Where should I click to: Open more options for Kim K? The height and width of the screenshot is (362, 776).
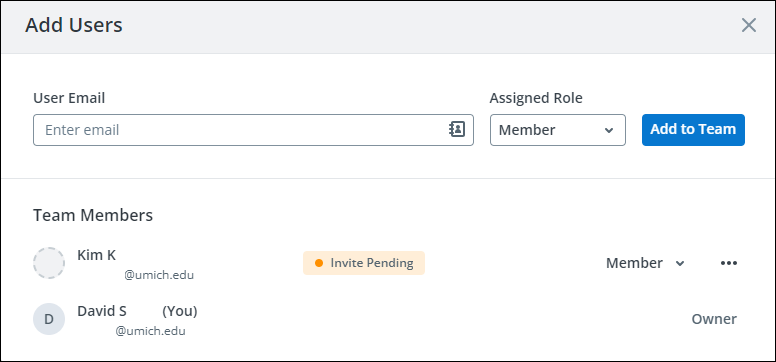point(728,263)
